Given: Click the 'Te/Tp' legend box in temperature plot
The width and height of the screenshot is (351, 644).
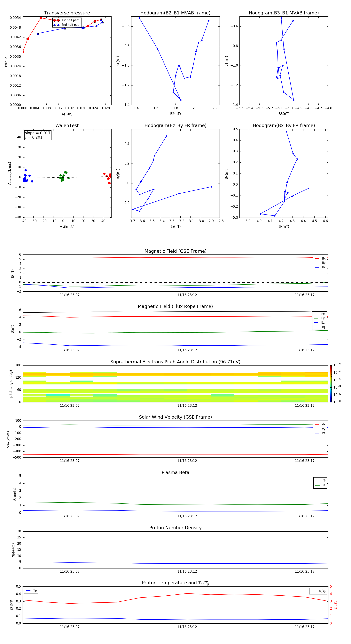Looking at the screenshot, I should [x=318, y=591].
